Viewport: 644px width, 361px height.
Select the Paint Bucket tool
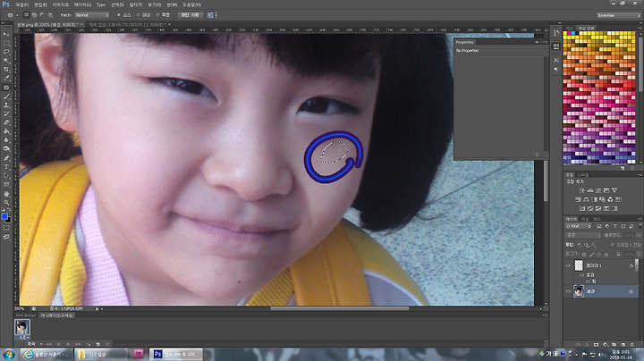pos(6,131)
